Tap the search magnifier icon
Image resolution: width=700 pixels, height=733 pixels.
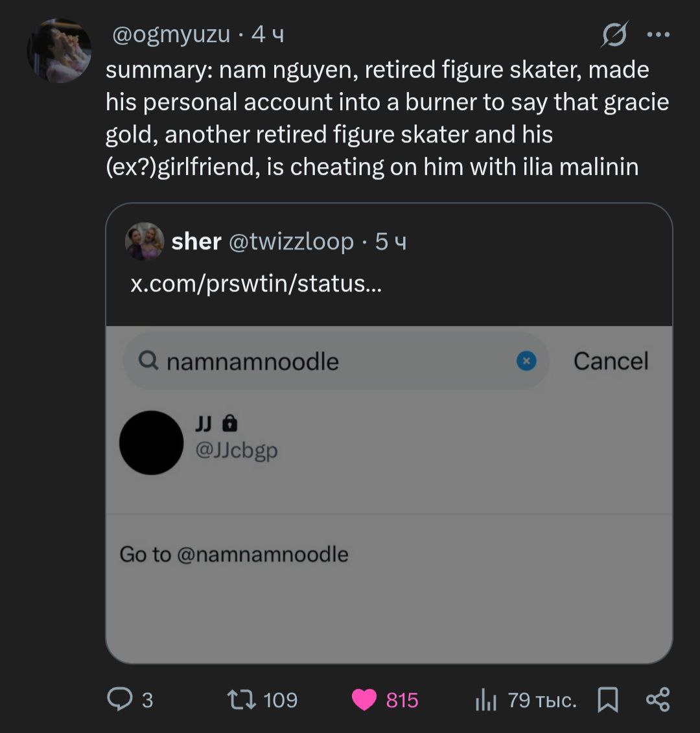coord(148,360)
